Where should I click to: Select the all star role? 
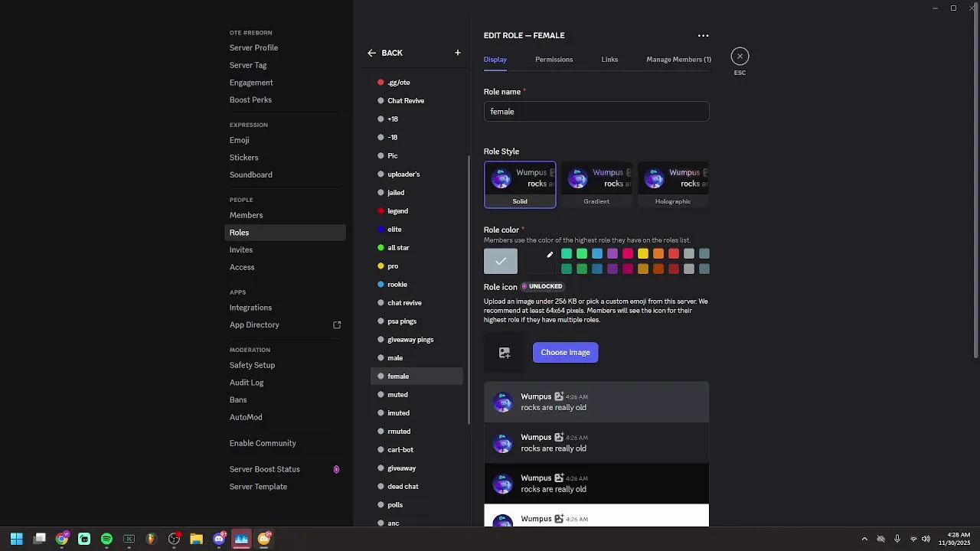(x=416, y=248)
